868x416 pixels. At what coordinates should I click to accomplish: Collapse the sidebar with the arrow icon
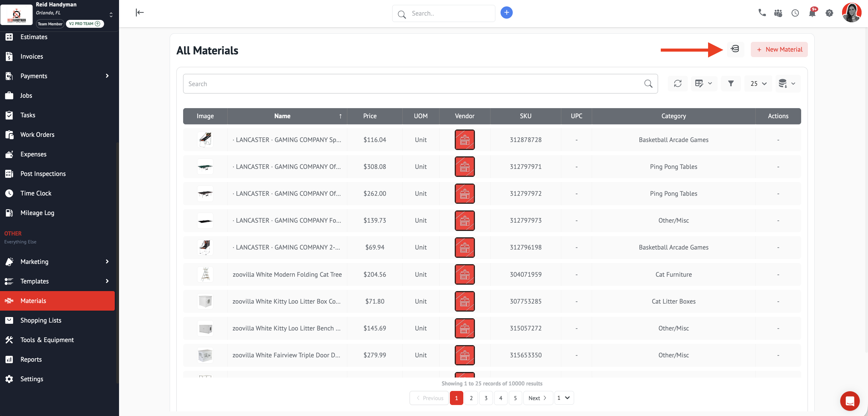click(139, 13)
